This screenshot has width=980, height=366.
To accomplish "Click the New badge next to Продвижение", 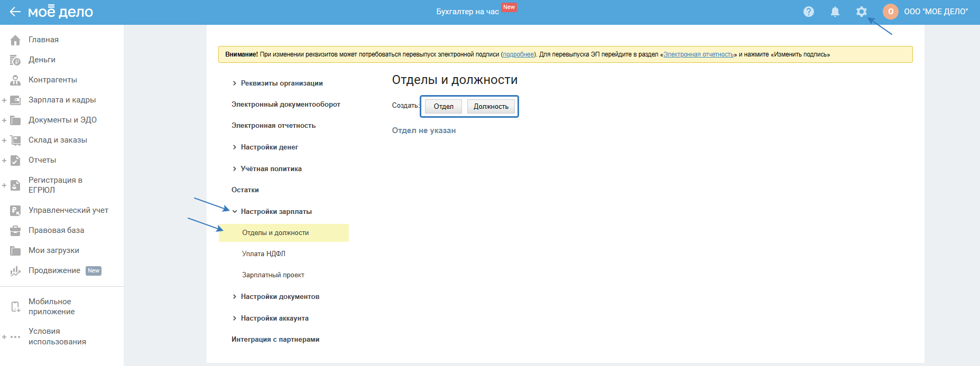I will (x=94, y=271).
